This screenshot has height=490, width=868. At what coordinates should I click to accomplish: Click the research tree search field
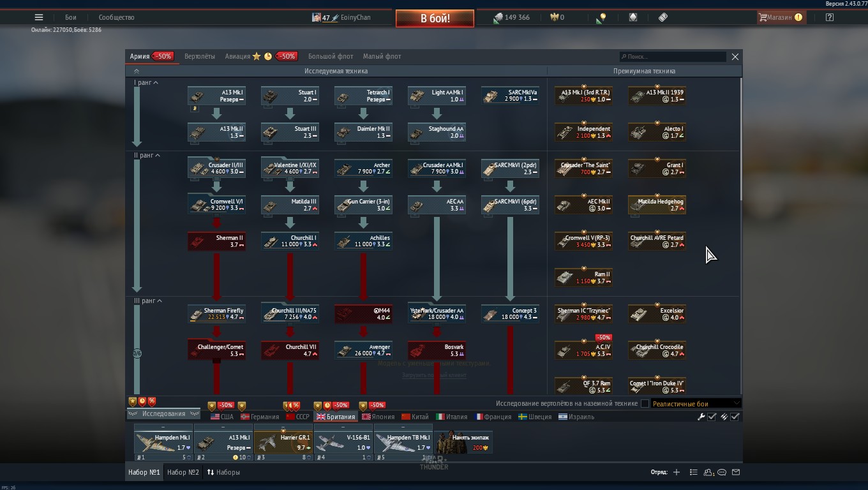pos(673,56)
